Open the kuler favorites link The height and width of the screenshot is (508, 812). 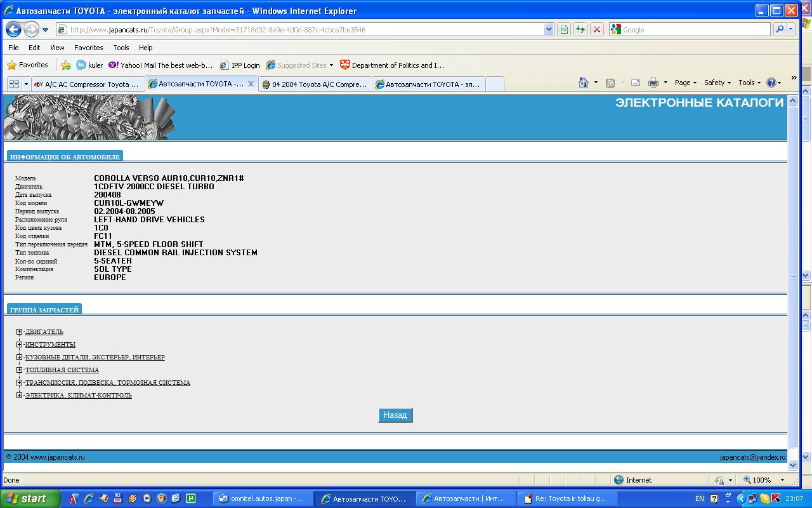(89, 65)
